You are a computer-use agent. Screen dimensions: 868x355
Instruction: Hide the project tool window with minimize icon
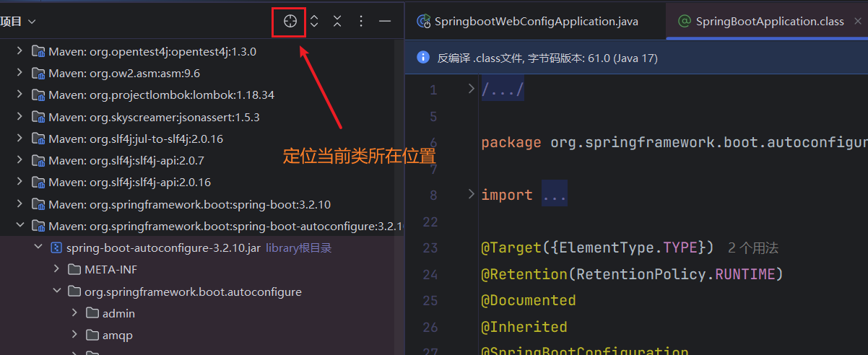click(x=385, y=22)
